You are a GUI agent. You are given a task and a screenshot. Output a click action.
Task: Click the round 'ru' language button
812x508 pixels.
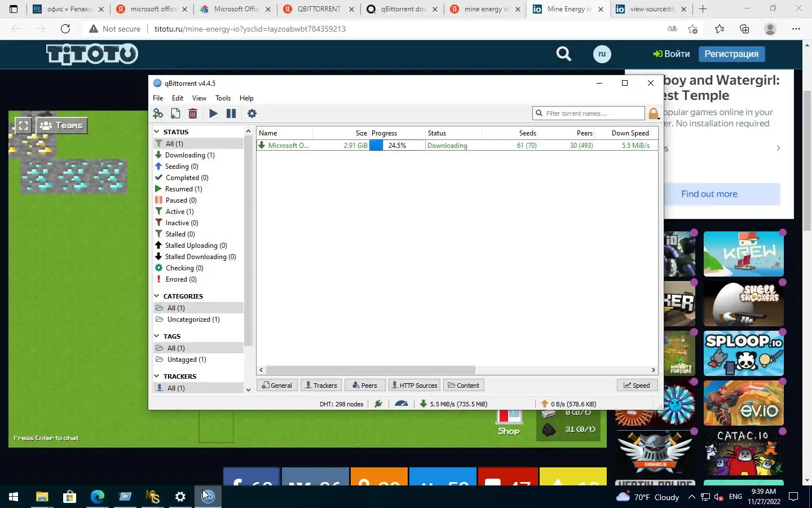tap(602, 54)
